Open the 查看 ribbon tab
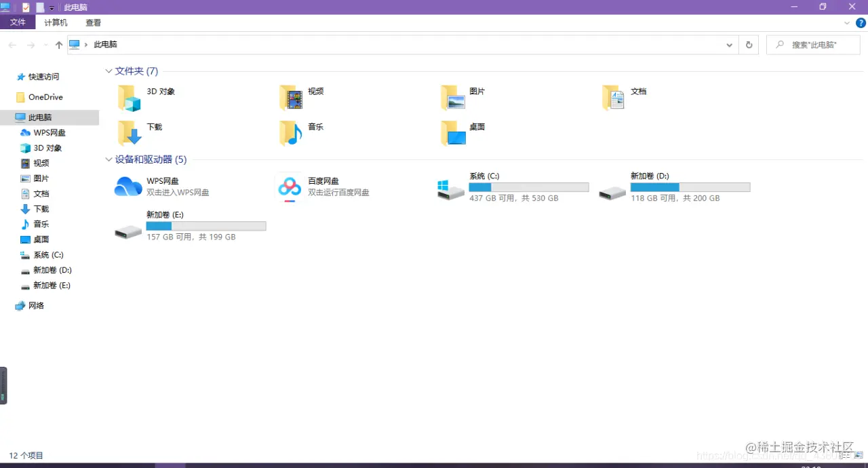868x468 pixels. pos(93,22)
